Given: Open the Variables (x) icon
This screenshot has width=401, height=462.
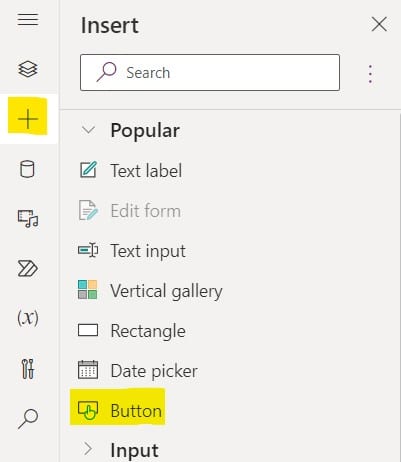Looking at the screenshot, I should point(28,318).
